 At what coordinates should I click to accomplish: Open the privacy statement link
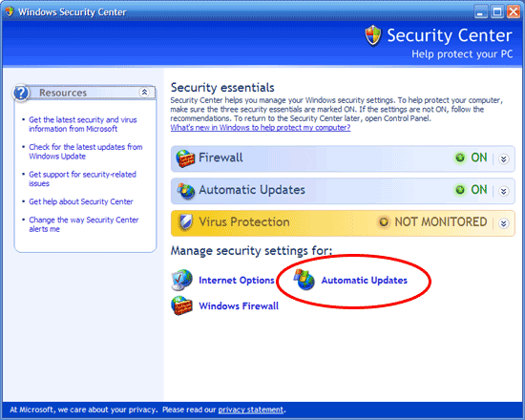click(x=251, y=409)
